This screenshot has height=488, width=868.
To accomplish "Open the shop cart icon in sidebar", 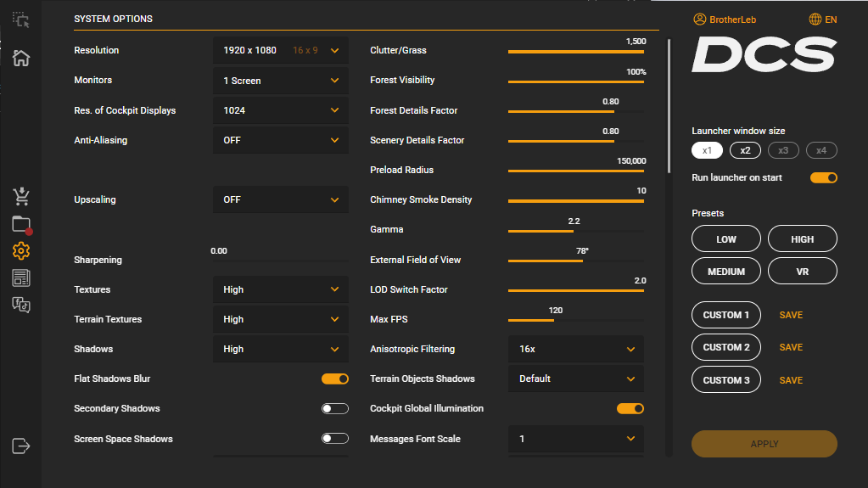I will click(x=21, y=196).
